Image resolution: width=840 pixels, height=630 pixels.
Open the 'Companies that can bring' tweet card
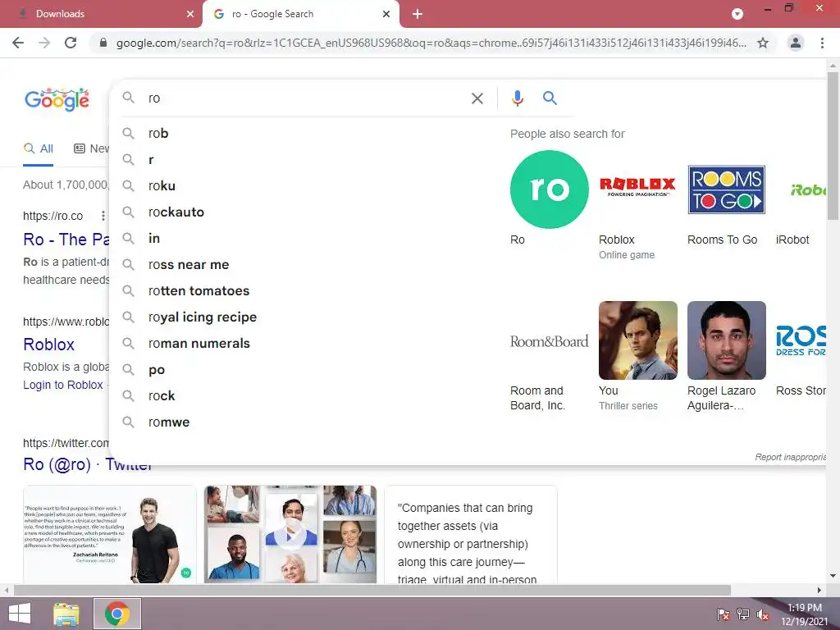pyautogui.click(x=471, y=534)
